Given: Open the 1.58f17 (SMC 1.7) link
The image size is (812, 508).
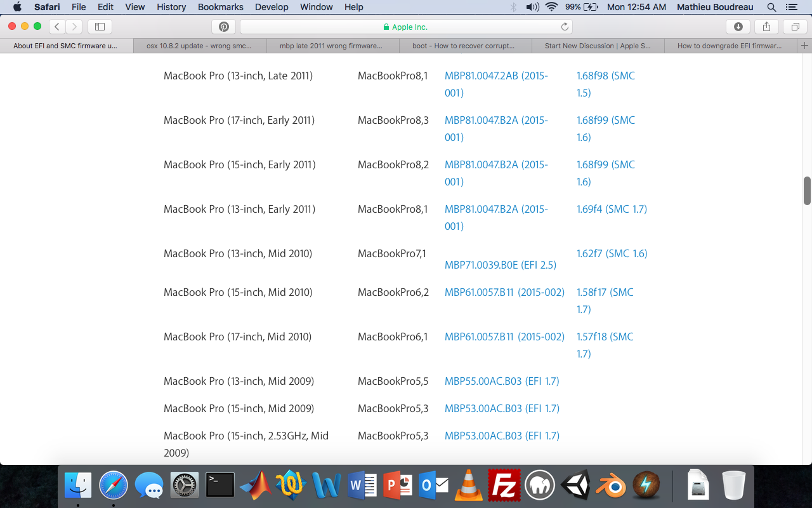Looking at the screenshot, I should pyautogui.click(x=605, y=300).
